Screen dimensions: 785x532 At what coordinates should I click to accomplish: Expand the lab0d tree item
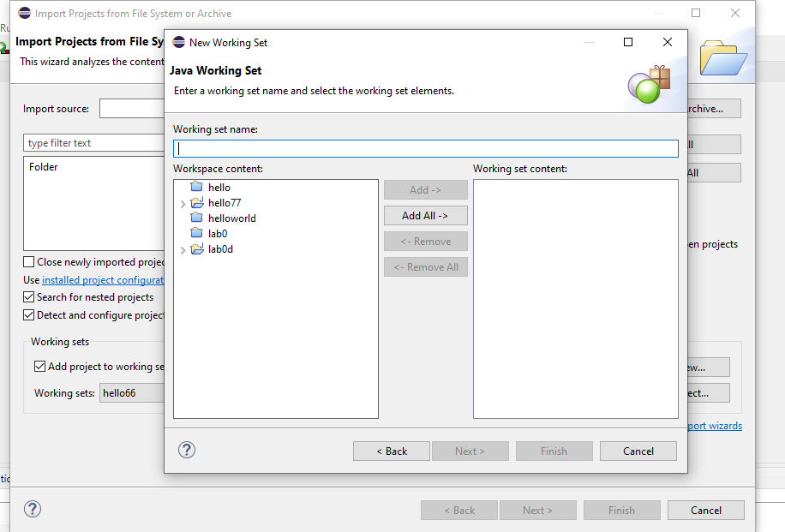tap(183, 248)
